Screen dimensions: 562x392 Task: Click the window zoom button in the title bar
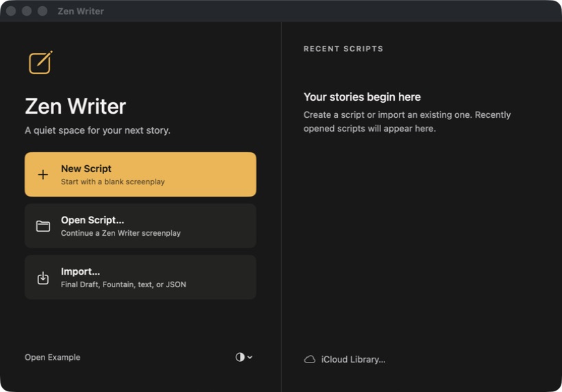coord(42,11)
